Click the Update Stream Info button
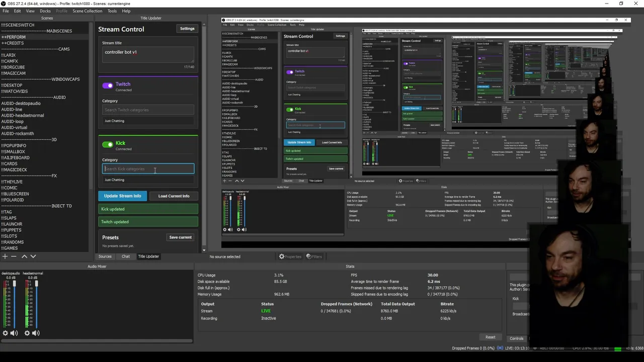 (122, 196)
